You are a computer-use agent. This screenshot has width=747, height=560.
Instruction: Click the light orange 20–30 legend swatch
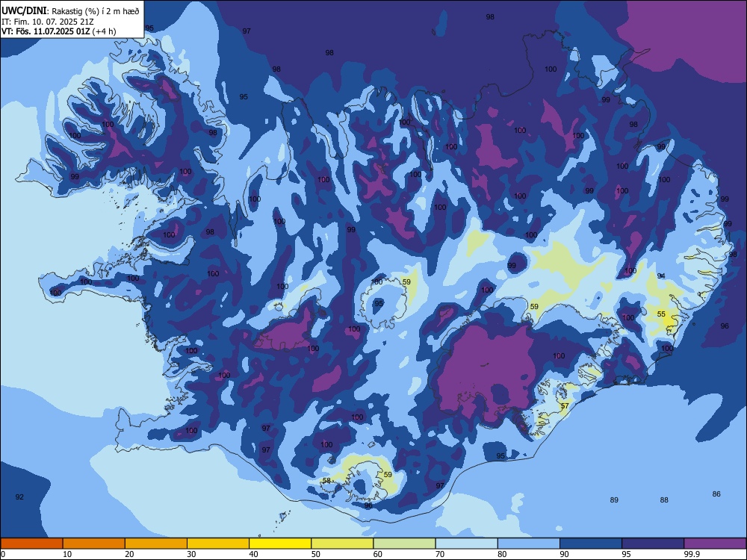(x=156, y=544)
